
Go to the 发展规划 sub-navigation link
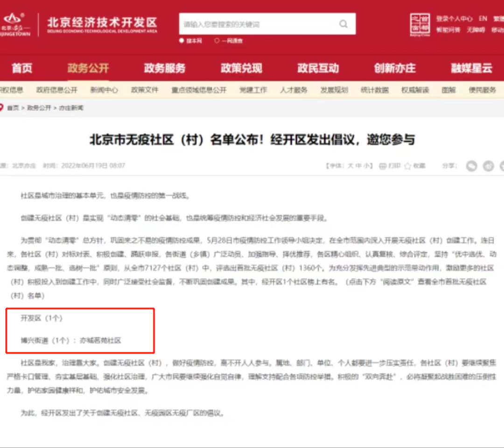334,90
